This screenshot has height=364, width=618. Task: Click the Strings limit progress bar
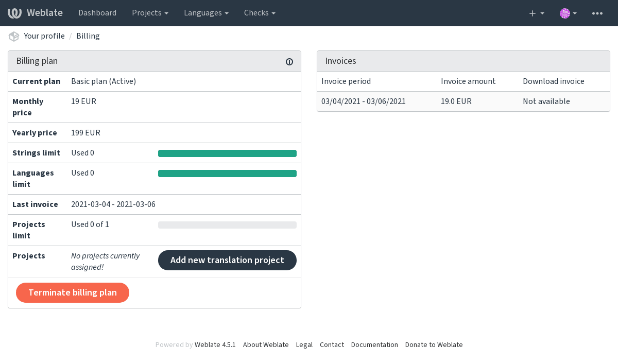click(227, 153)
